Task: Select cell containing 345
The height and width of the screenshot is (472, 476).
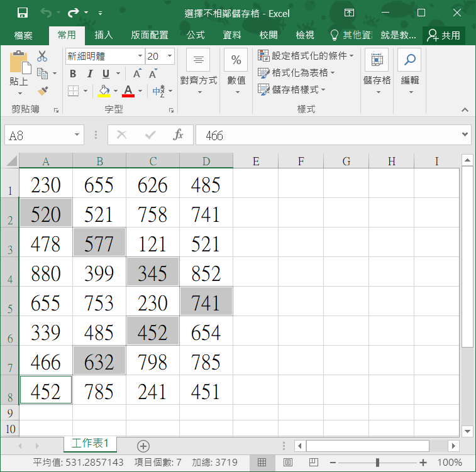Action: pos(153,273)
